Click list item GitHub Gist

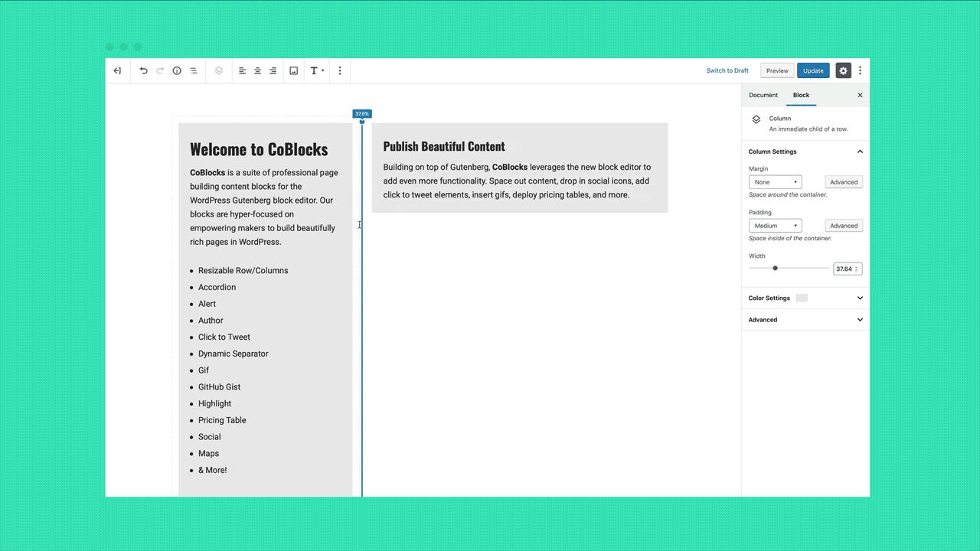(219, 387)
